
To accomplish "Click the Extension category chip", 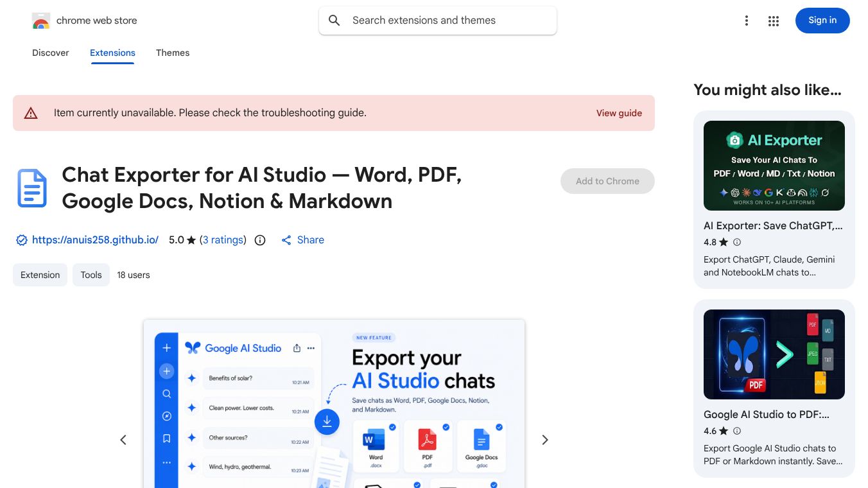I will tap(40, 275).
